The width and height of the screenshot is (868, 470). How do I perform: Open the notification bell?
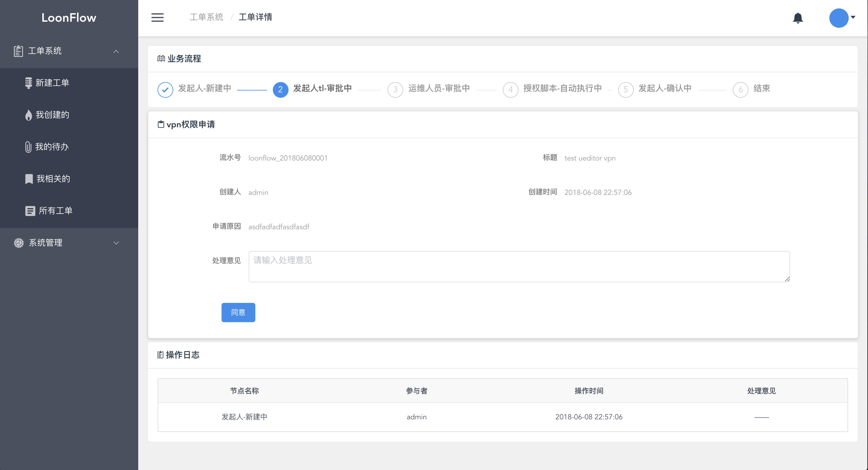(x=798, y=18)
